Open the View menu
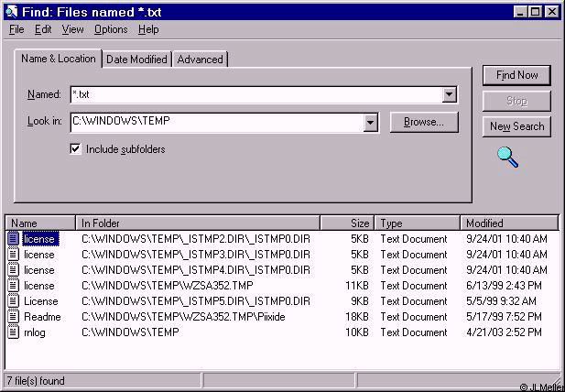This screenshot has width=565, height=392. point(72,29)
